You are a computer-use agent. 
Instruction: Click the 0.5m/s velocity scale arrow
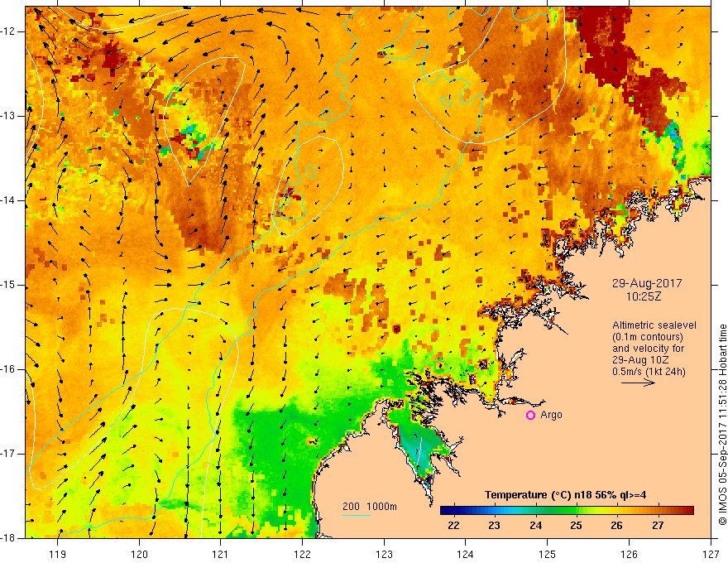pyautogui.click(x=638, y=383)
